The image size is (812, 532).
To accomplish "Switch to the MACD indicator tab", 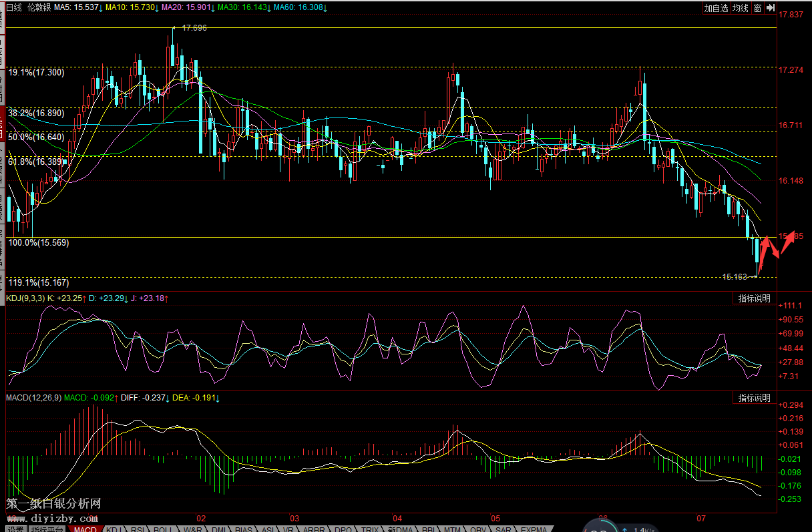I will [x=85, y=529].
